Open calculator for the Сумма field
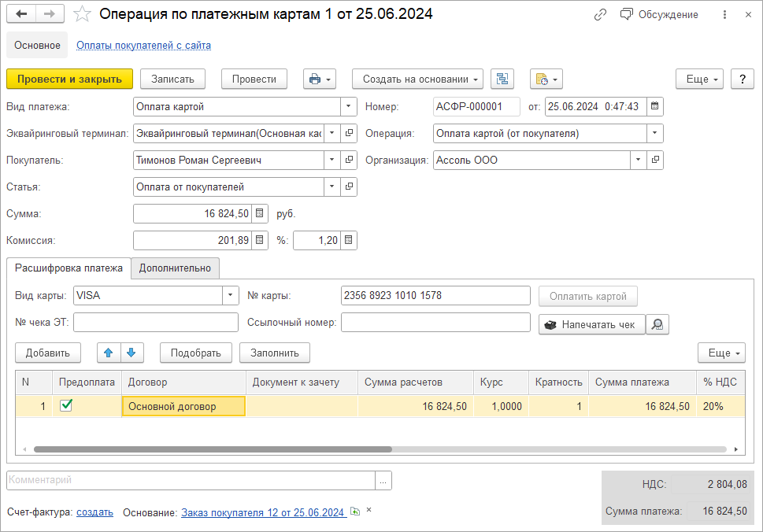The width and height of the screenshot is (763, 532). 260,213
